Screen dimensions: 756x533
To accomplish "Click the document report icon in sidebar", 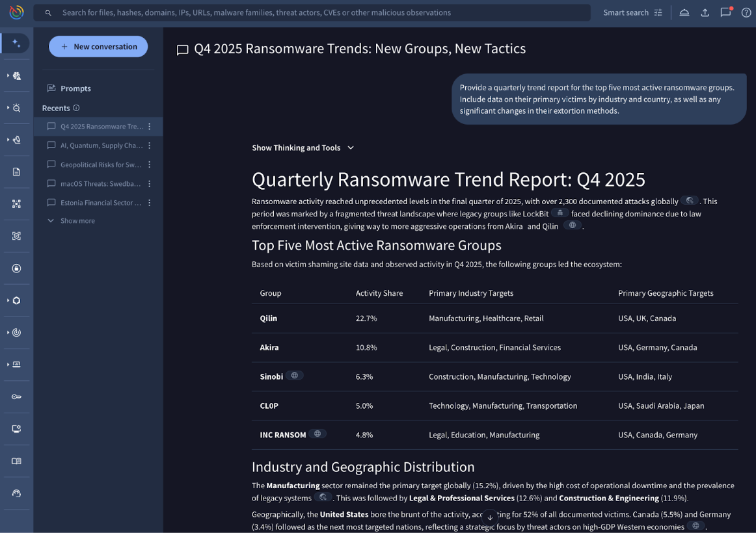I will tap(17, 172).
